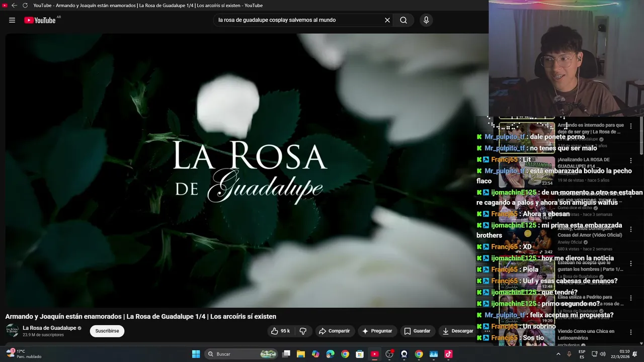This screenshot has height=362, width=644.
Task: Open Copilot from the taskbar
Action: pos(315,354)
